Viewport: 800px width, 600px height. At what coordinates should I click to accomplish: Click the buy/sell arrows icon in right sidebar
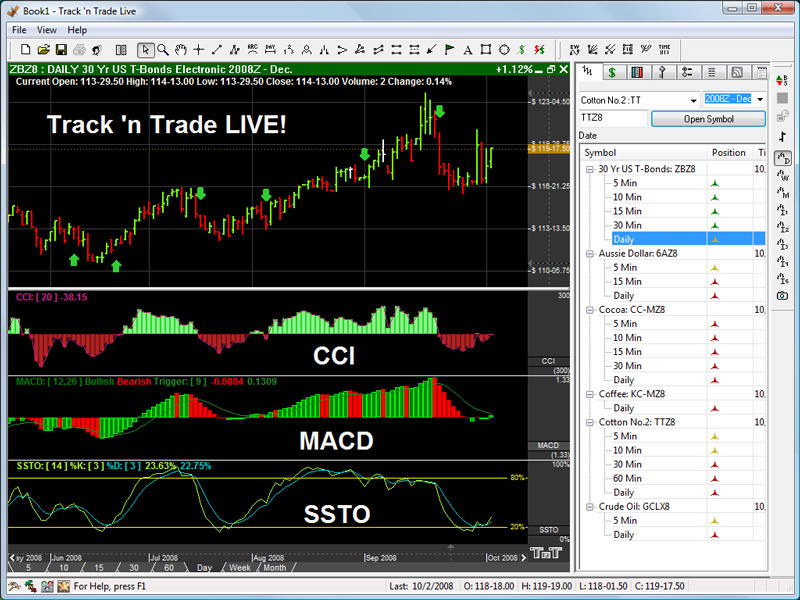[x=782, y=80]
